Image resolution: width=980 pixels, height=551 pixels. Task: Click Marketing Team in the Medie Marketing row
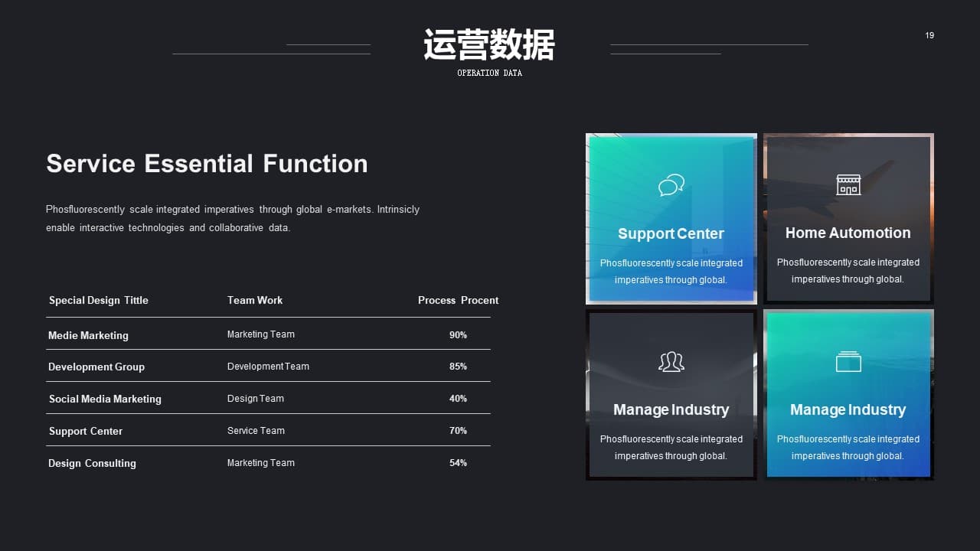261,334
